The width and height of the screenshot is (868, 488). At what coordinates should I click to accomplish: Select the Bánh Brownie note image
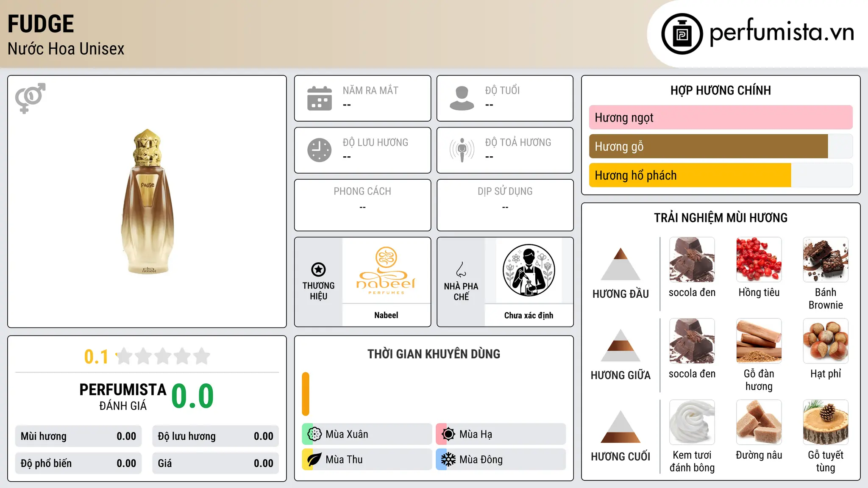[x=826, y=260]
